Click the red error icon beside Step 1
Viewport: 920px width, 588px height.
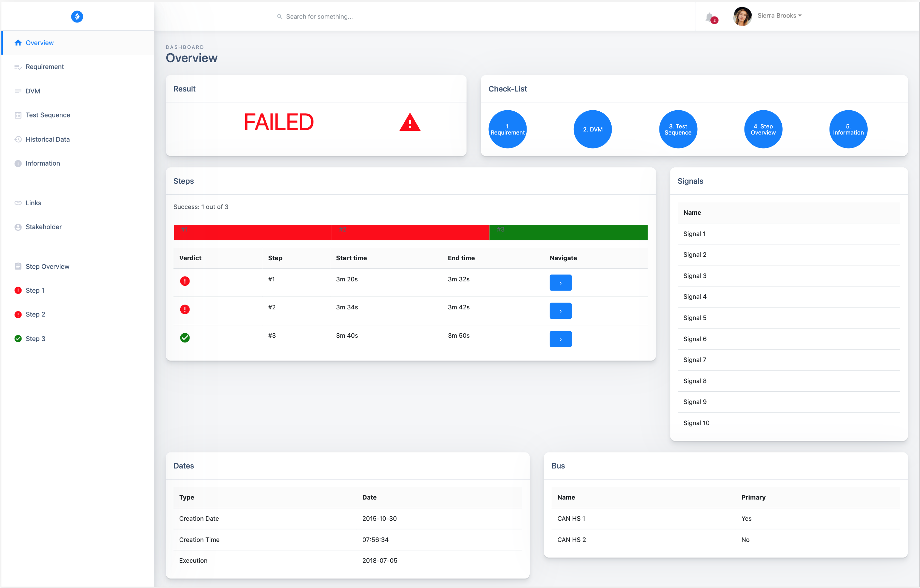point(18,290)
